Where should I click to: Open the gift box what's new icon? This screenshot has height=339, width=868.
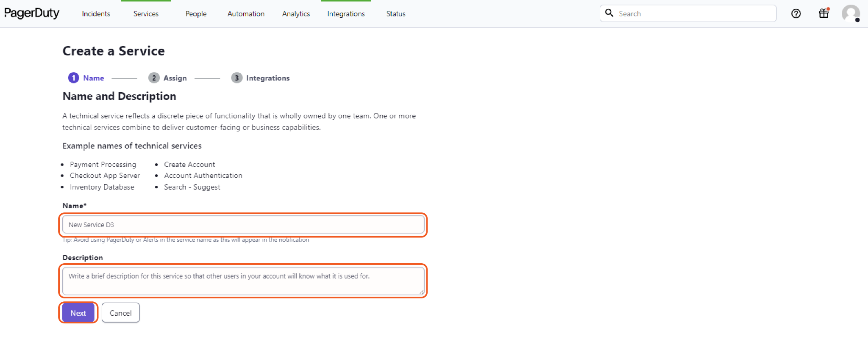click(x=823, y=14)
